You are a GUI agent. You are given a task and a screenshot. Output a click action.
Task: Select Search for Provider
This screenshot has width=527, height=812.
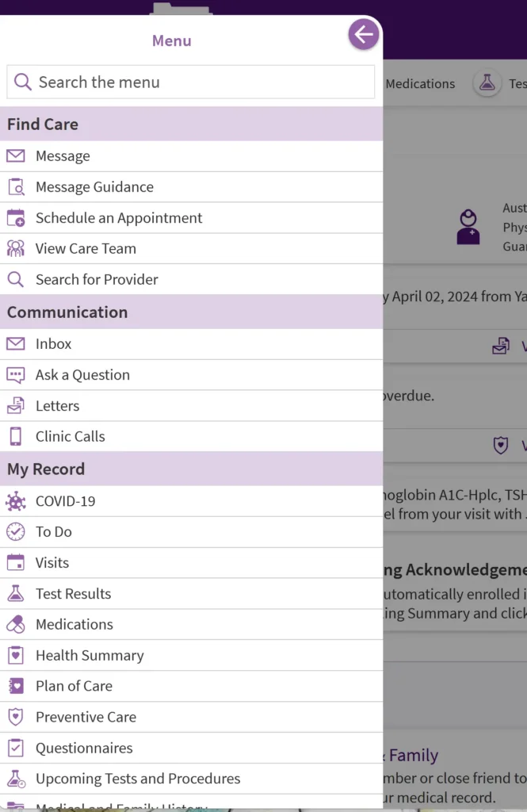point(192,280)
